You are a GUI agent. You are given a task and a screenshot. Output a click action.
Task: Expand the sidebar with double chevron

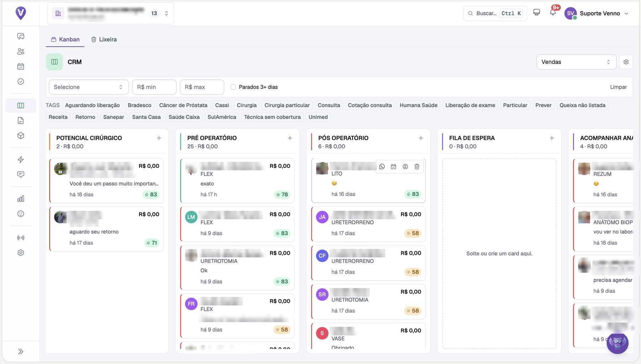[21, 352]
